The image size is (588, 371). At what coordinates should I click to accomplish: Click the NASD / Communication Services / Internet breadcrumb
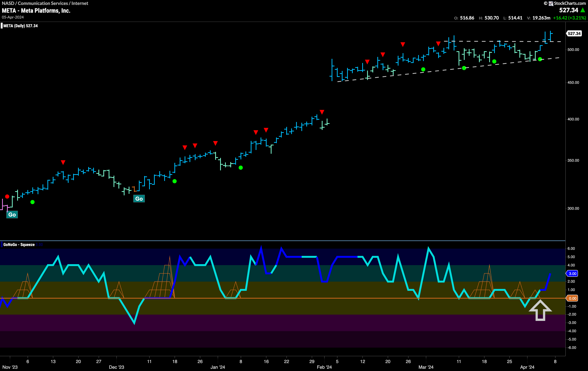tap(45, 3)
